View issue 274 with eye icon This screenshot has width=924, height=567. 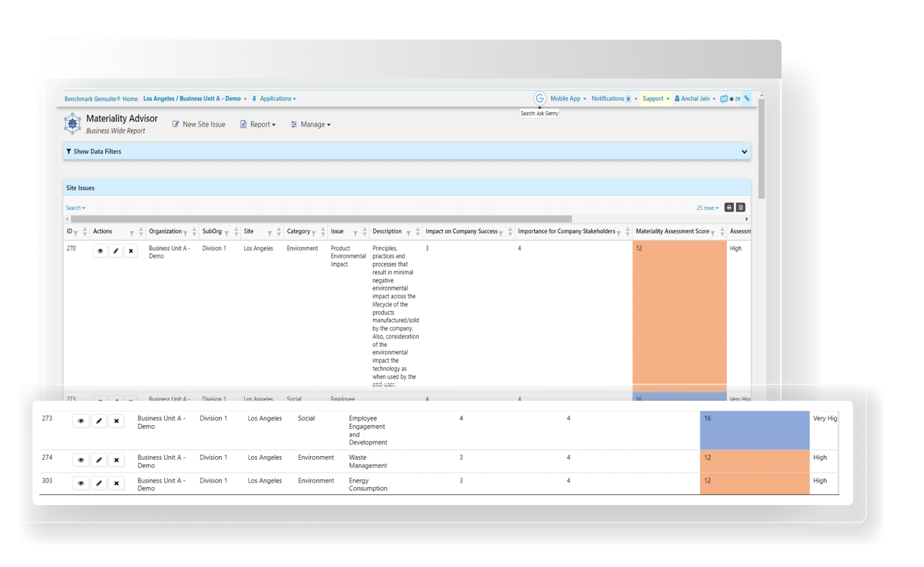tap(81, 460)
